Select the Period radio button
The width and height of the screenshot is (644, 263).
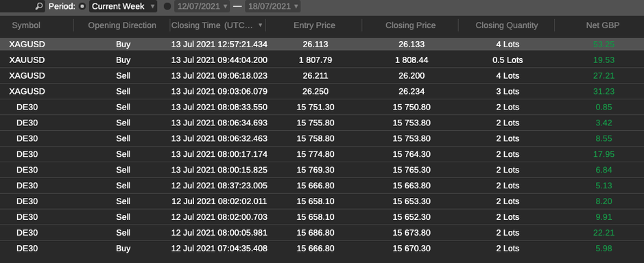82,6
